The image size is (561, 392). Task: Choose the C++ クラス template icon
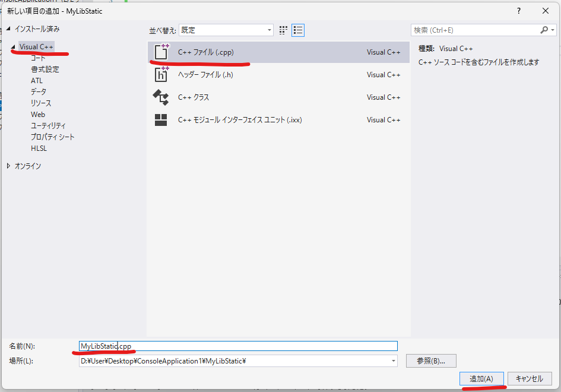[161, 97]
